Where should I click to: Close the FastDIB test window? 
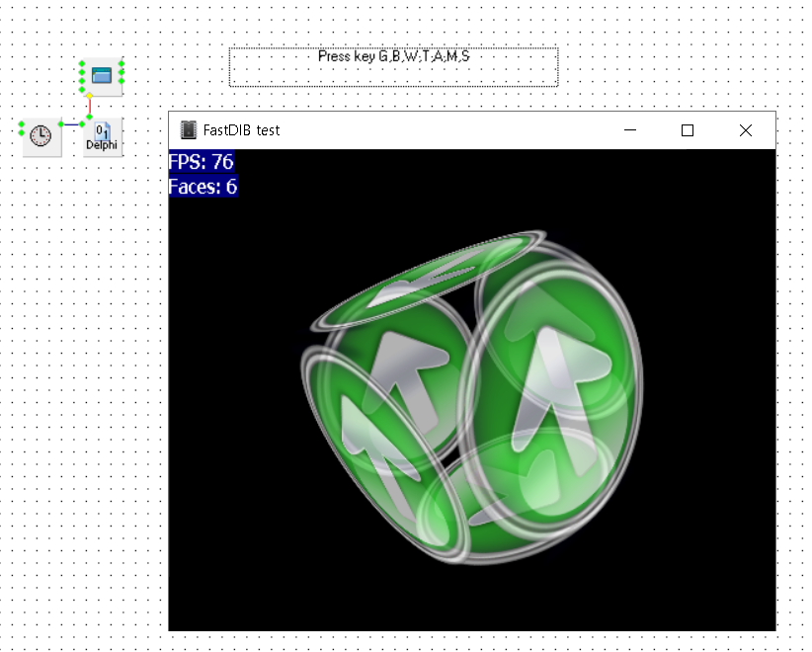click(746, 130)
